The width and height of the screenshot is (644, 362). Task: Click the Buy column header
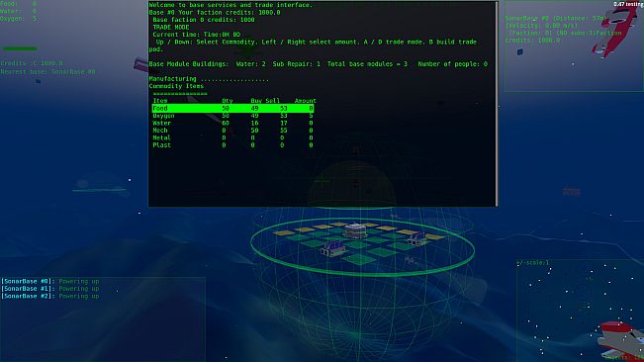(256, 101)
